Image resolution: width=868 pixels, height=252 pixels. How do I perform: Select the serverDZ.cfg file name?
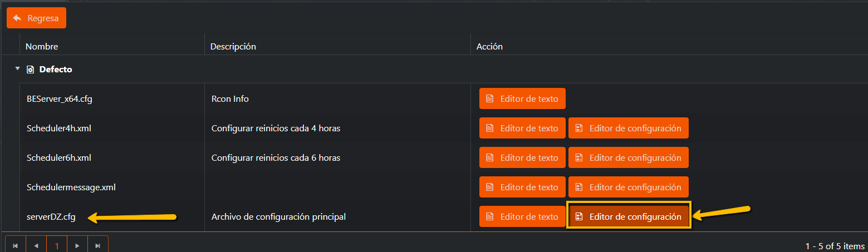point(51,216)
